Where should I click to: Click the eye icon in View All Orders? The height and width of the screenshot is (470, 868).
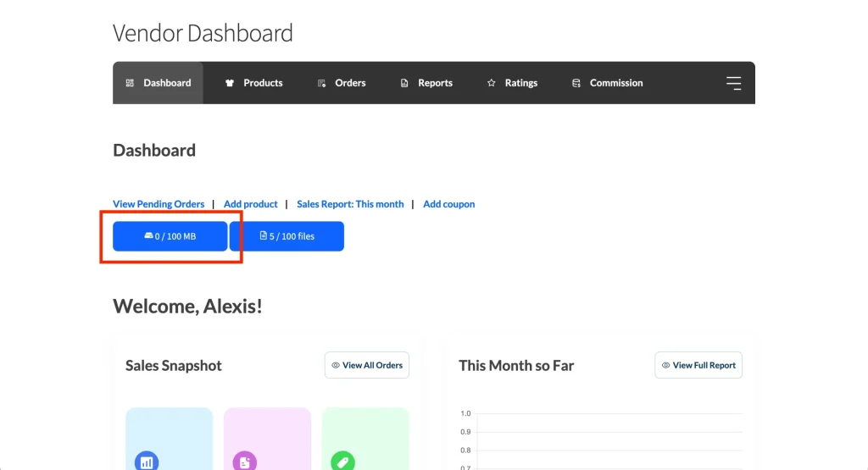336,366
